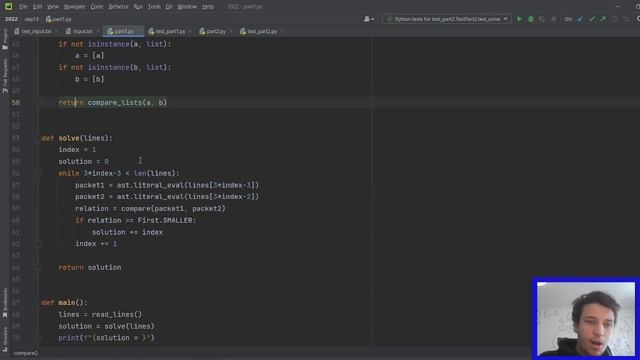
Task: Click Run with Coverage icon
Action: 542,19
